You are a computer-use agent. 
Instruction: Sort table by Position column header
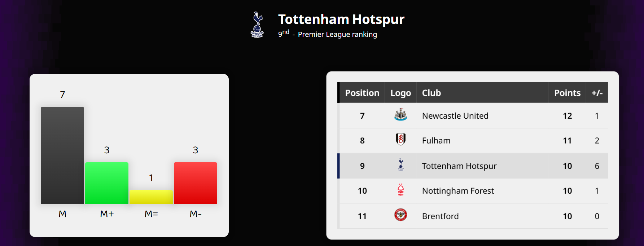click(362, 93)
